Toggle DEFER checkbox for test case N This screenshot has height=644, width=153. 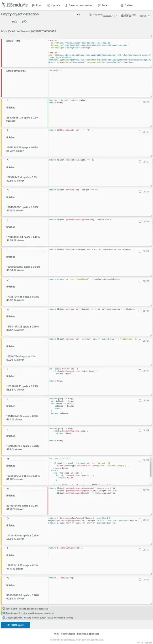click(x=140, y=490)
